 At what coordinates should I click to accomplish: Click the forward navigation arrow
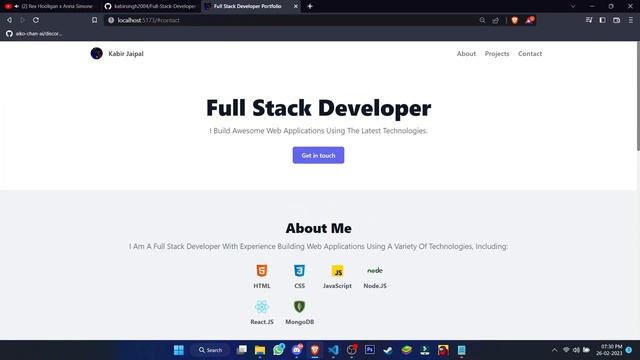pyautogui.click(x=22, y=20)
